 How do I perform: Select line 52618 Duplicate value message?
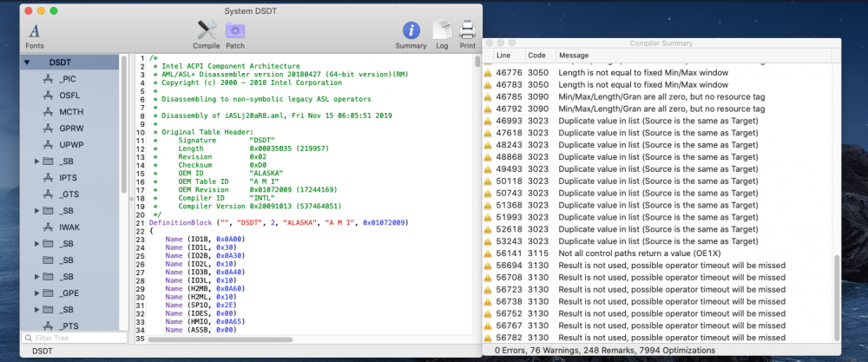tap(658, 230)
